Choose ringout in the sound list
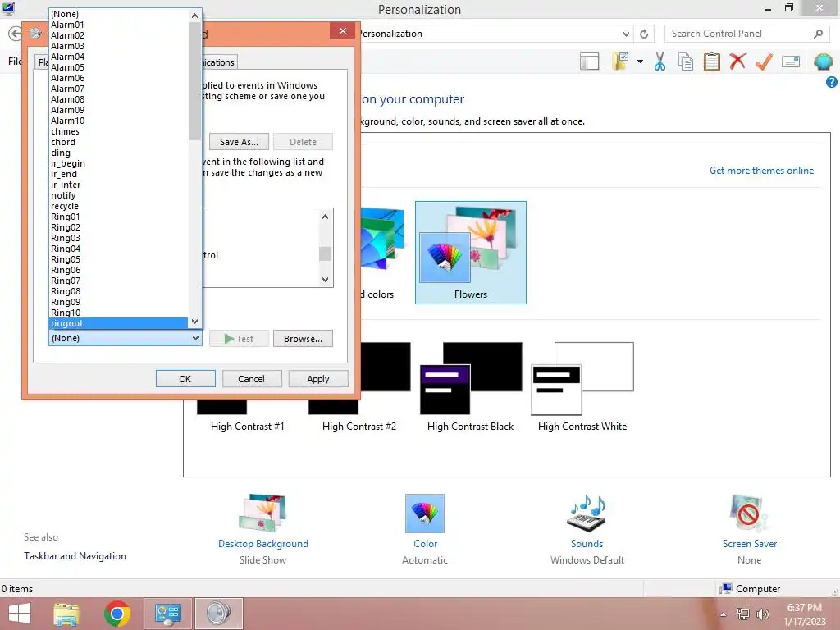This screenshot has width=840, height=630. coord(118,323)
